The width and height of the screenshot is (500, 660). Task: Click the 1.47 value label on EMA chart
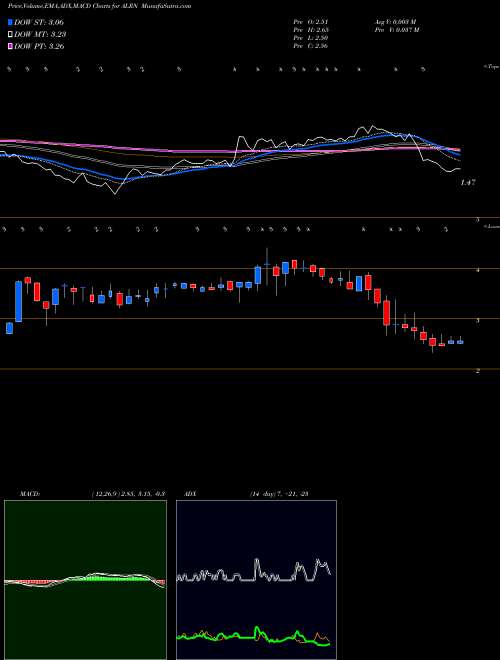[x=468, y=183]
